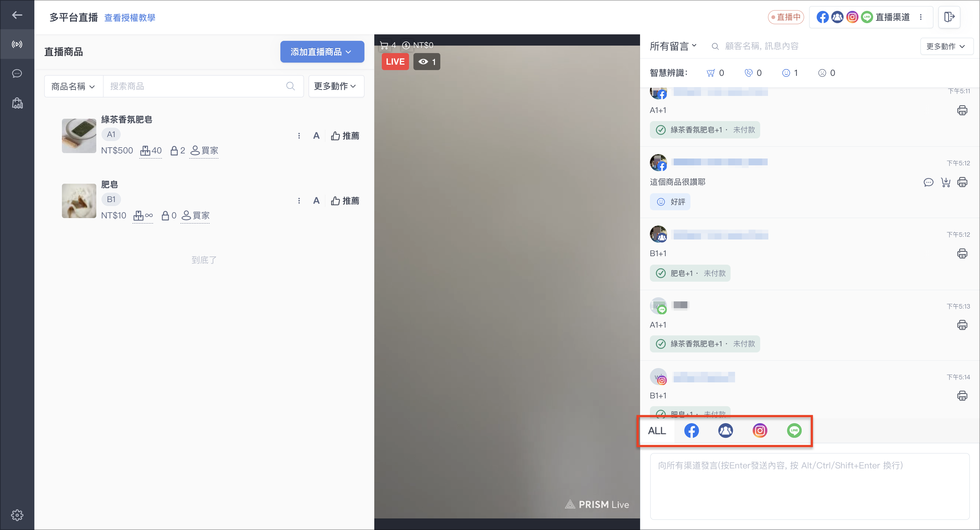
Task: Print the 下午5:12 B1+1 comment
Action: [x=962, y=253]
